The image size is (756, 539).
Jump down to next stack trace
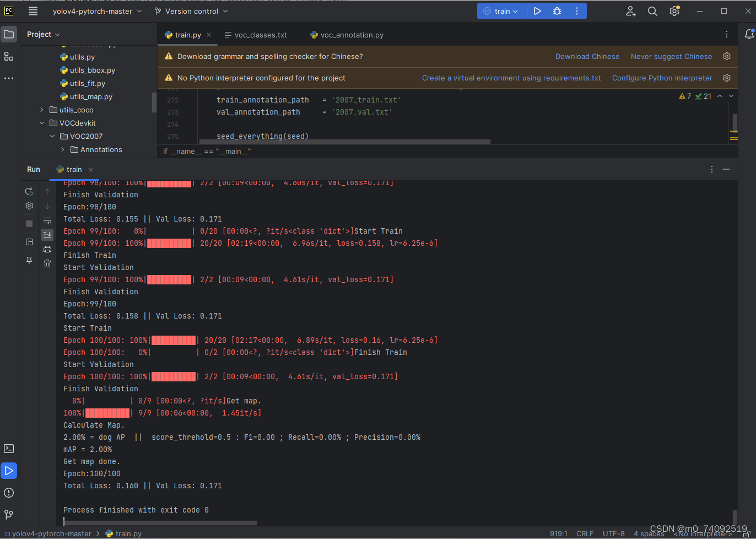47,206
